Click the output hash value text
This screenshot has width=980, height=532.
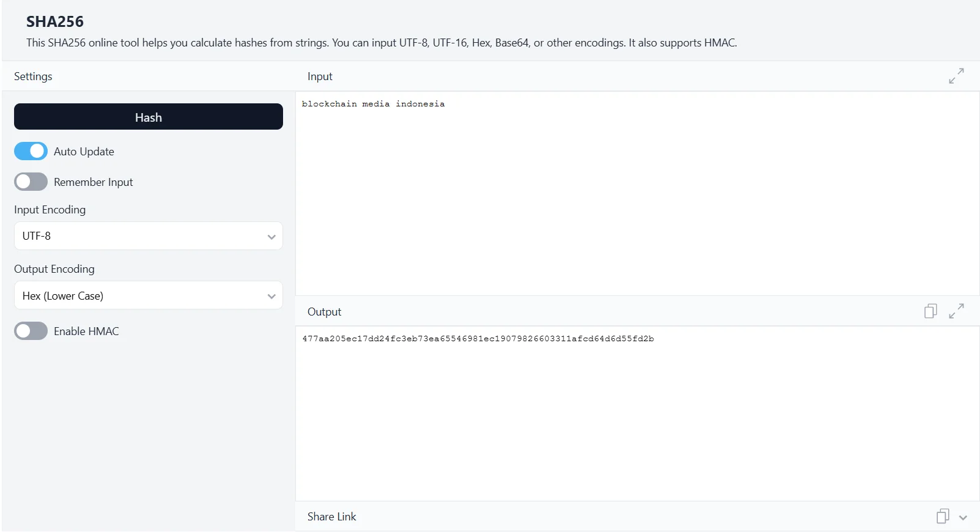pyautogui.click(x=477, y=339)
